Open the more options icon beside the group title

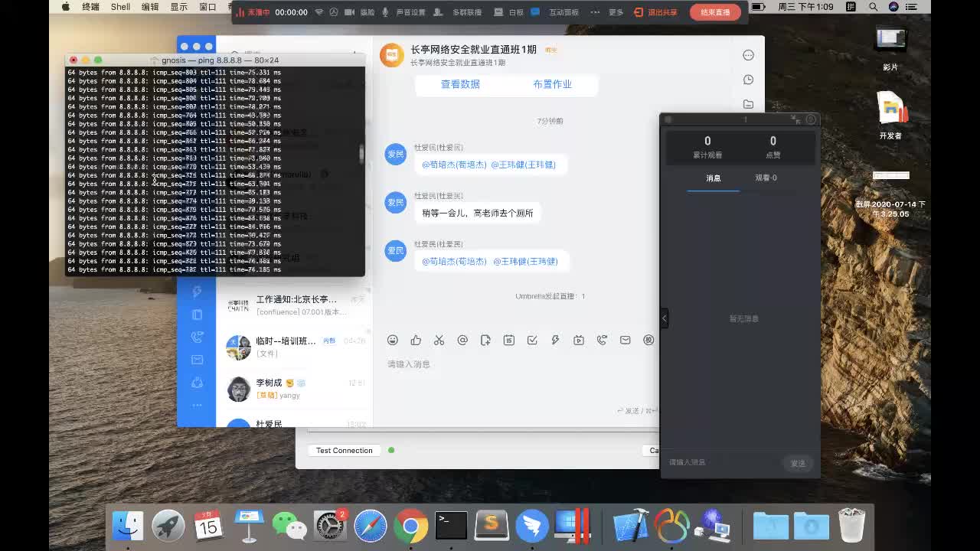tap(748, 55)
